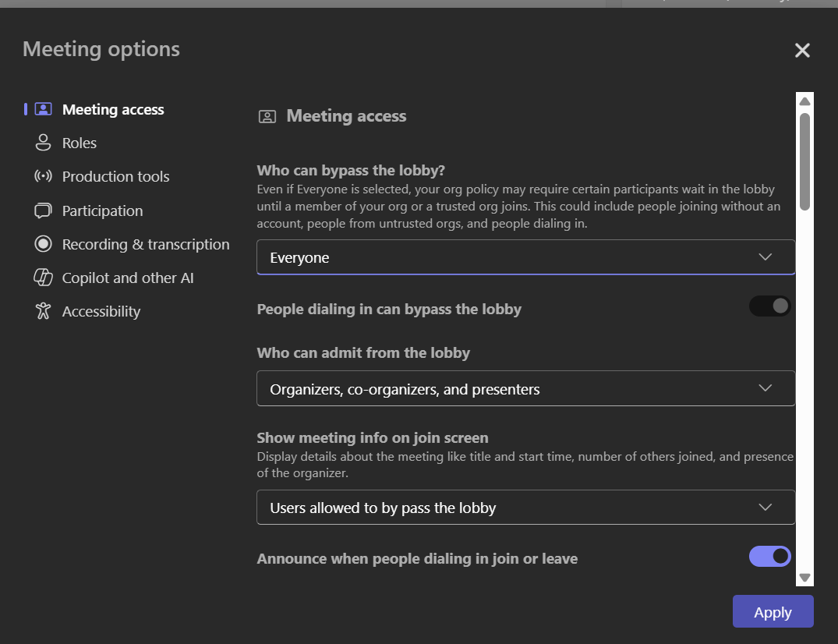Image resolution: width=838 pixels, height=644 pixels.
Task: Open the Roles section
Action: [80, 143]
